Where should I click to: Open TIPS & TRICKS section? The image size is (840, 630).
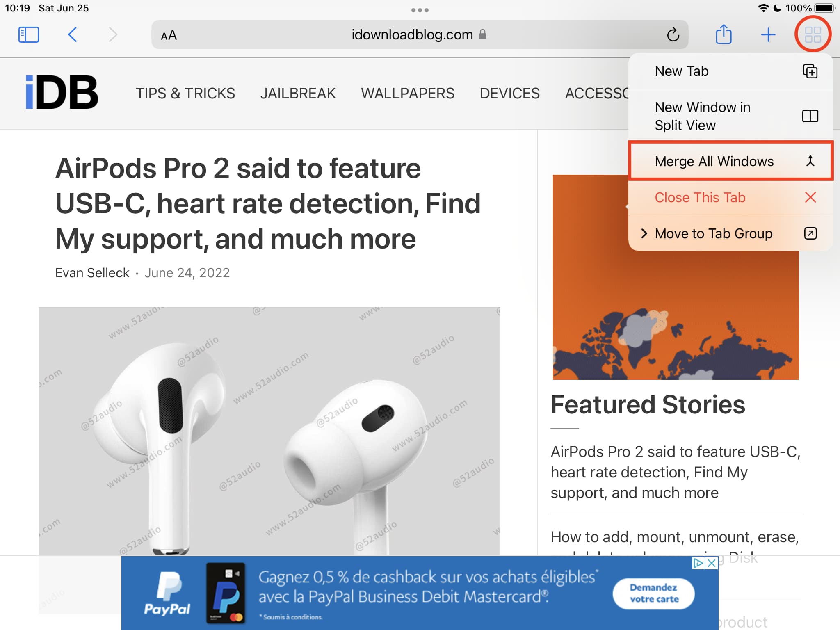pyautogui.click(x=185, y=93)
